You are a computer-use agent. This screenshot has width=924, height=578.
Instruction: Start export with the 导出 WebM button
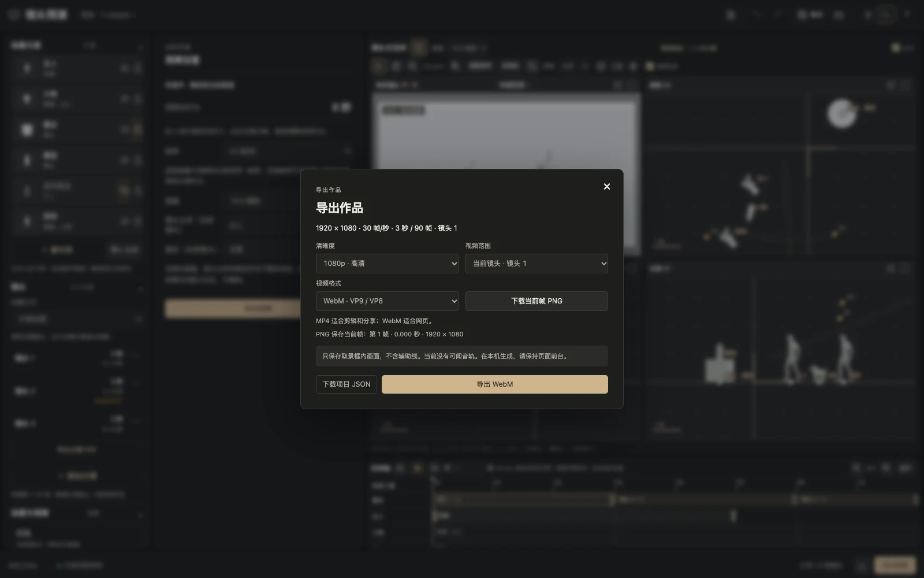tap(495, 384)
